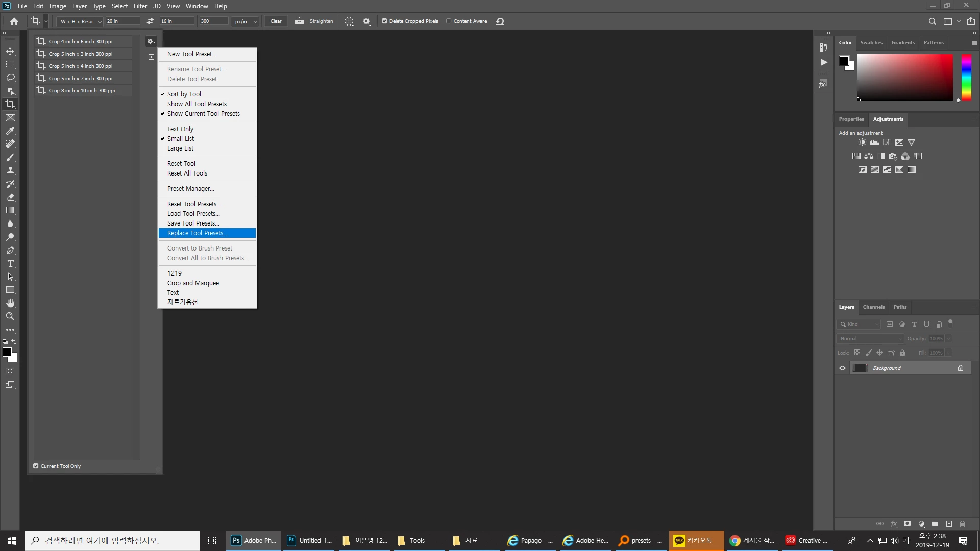Enable the Content-Aware checkbox
This screenshot has width=980, height=551.
tap(449, 21)
